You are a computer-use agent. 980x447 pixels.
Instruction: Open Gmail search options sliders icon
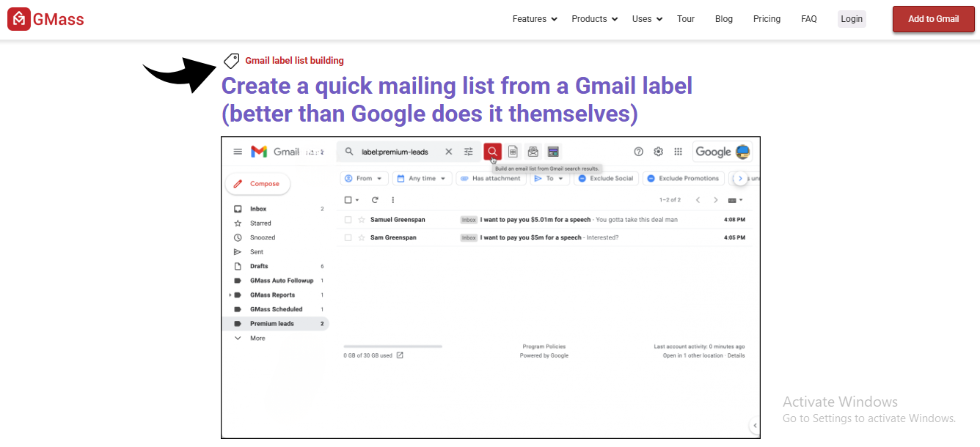469,152
